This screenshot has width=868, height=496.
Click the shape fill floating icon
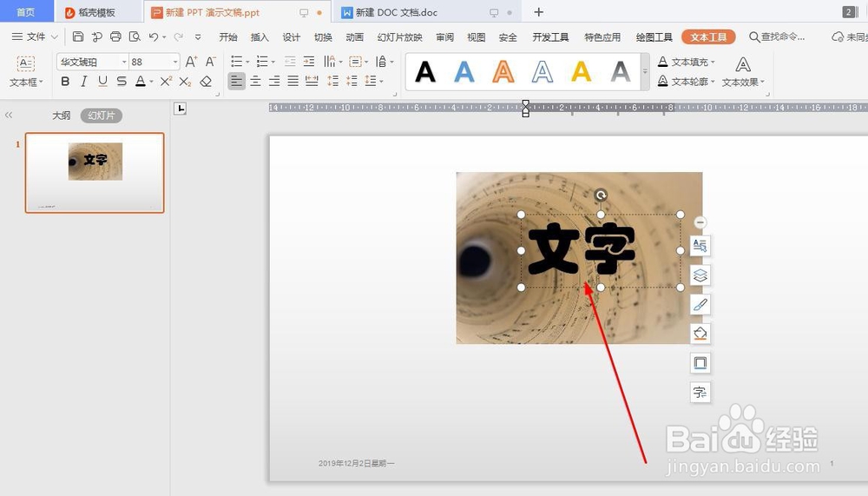(700, 334)
